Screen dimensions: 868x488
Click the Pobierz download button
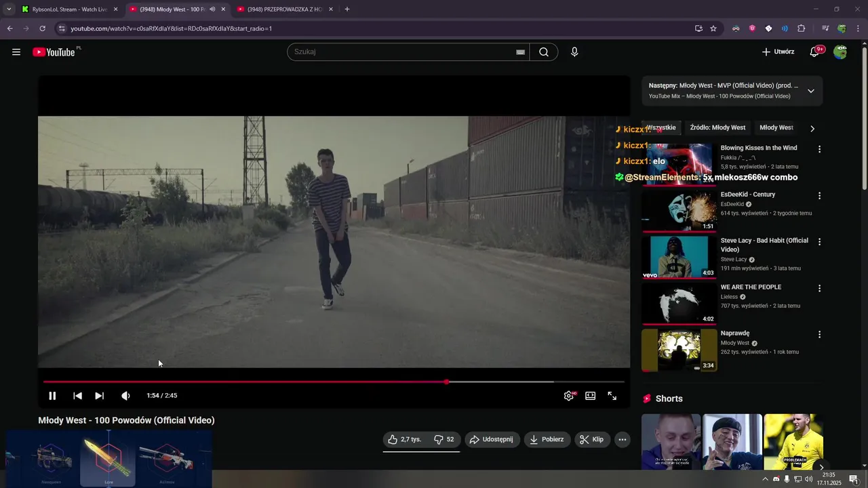[x=547, y=439]
